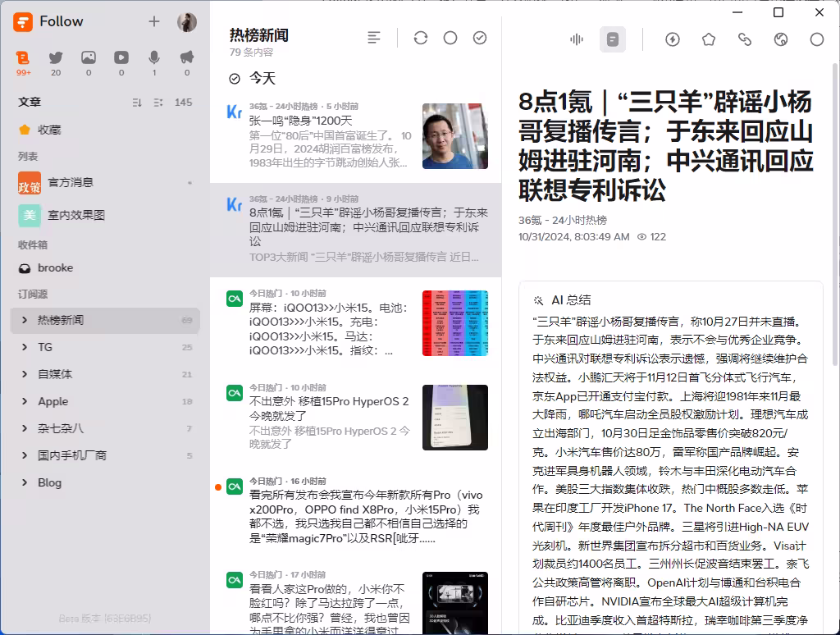This screenshot has width=840, height=635.
Task: Open the Twitter social media view
Action: [x=56, y=57]
